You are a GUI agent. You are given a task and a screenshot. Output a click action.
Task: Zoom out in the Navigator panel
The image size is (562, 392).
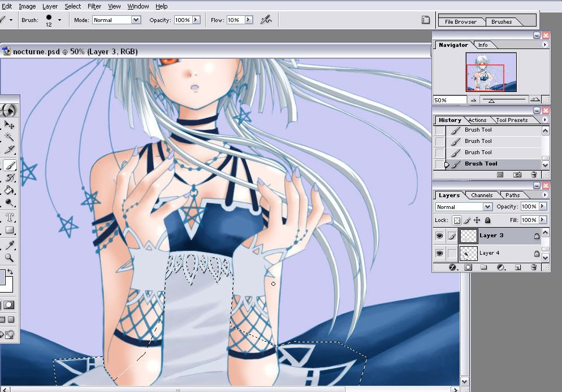tap(473, 100)
